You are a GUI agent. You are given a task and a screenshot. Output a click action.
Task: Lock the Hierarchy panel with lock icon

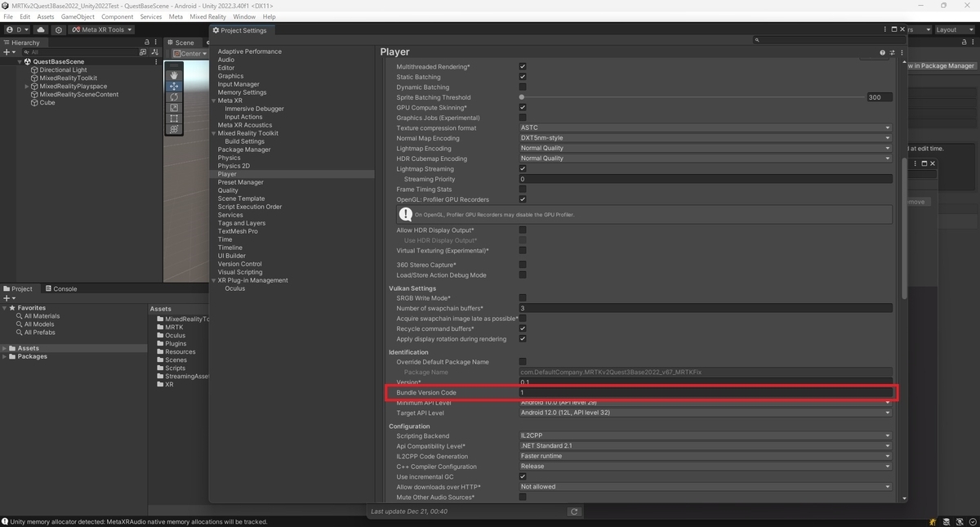(x=147, y=42)
